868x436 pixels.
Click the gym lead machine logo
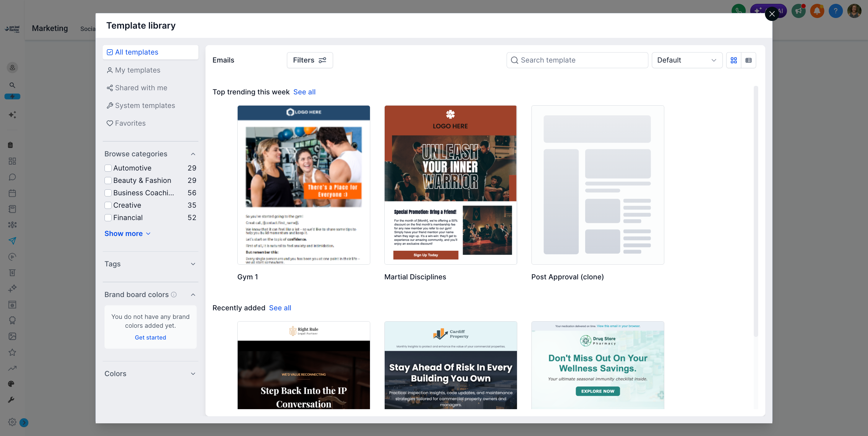click(x=12, y=29)
